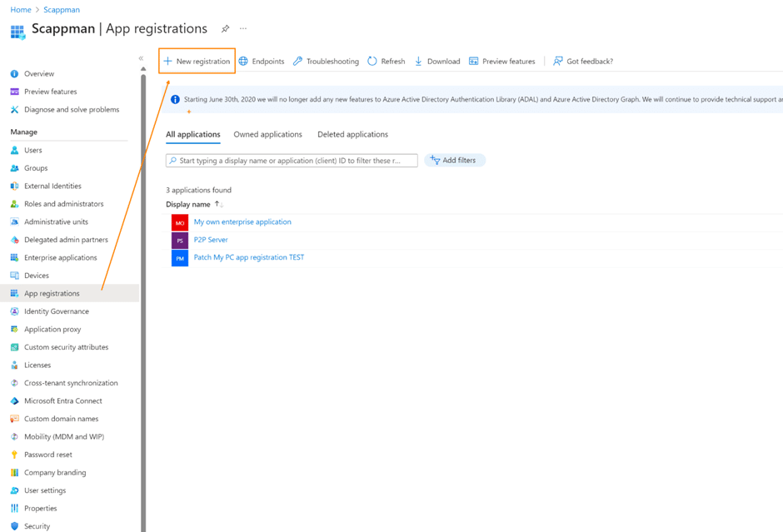Click the 3 applications found text
Image resolution: width=783 pixels, height=532 pixels.
pos(199,190)
